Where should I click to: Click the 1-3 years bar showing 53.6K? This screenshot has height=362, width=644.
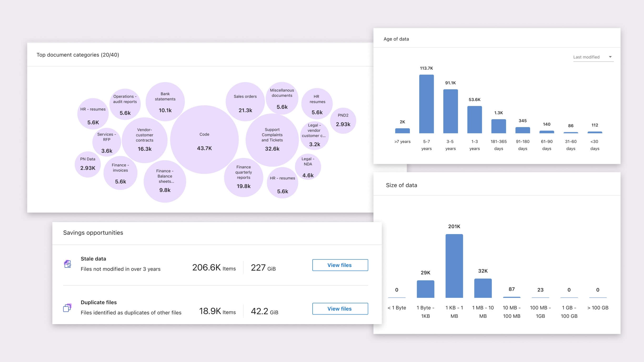pos(475,120)
